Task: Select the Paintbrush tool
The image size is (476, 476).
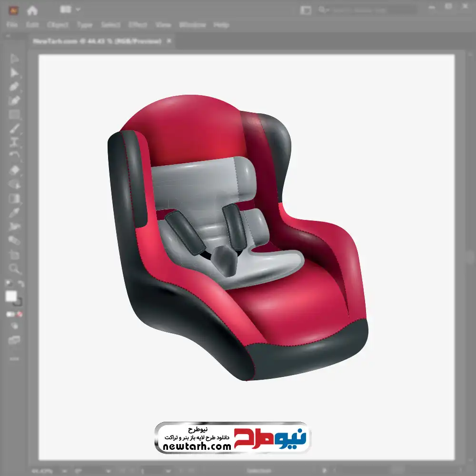Action: [x=14, y=129]
